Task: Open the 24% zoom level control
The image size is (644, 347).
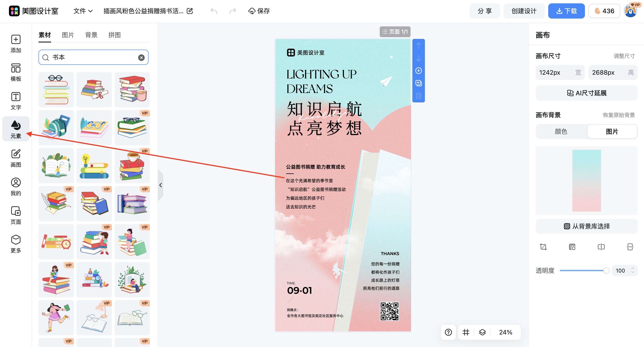Action: tap(505, 332)
